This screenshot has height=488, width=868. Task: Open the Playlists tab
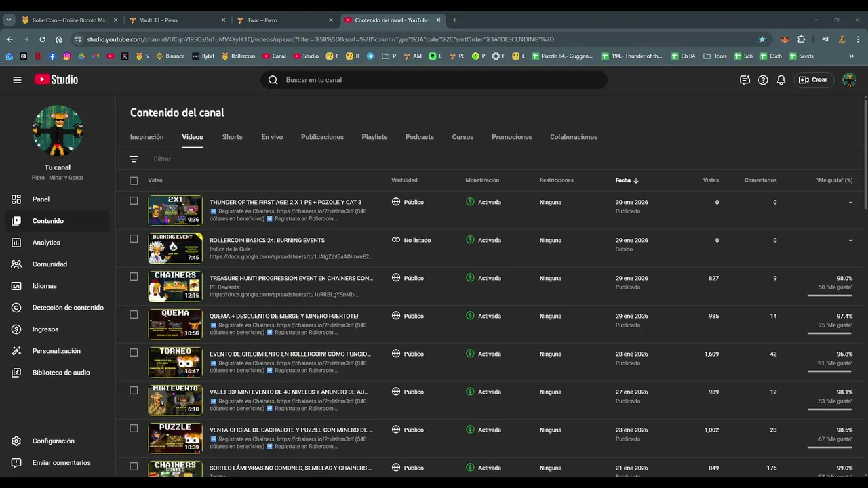pos(374,137)
